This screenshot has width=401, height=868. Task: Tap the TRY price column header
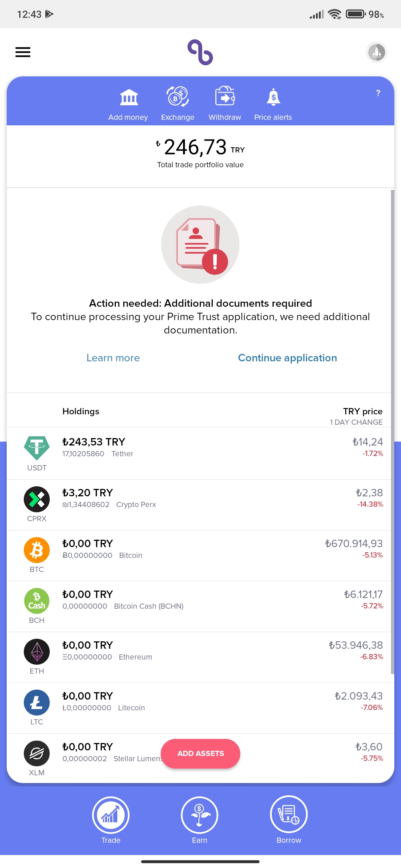363,411
